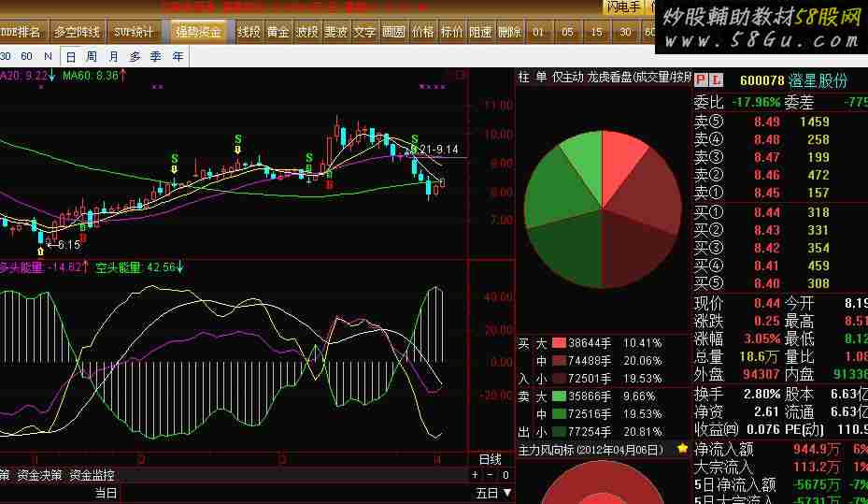Viewport: 868px width, 504px height.
Task: Select the 标价 price label tool
Action: [x=451, y=32]
